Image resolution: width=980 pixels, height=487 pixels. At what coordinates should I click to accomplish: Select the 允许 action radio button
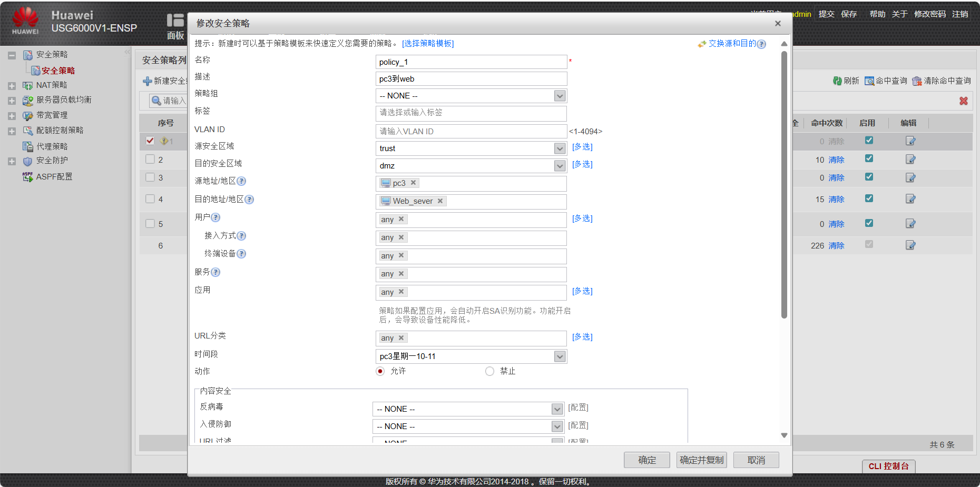click(x=380, y=371)
